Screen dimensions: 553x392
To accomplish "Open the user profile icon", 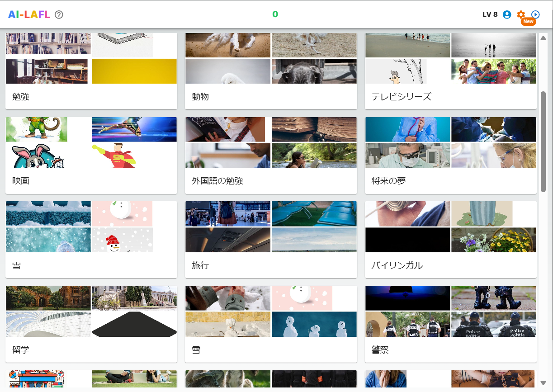I will (x=507, y=14).
